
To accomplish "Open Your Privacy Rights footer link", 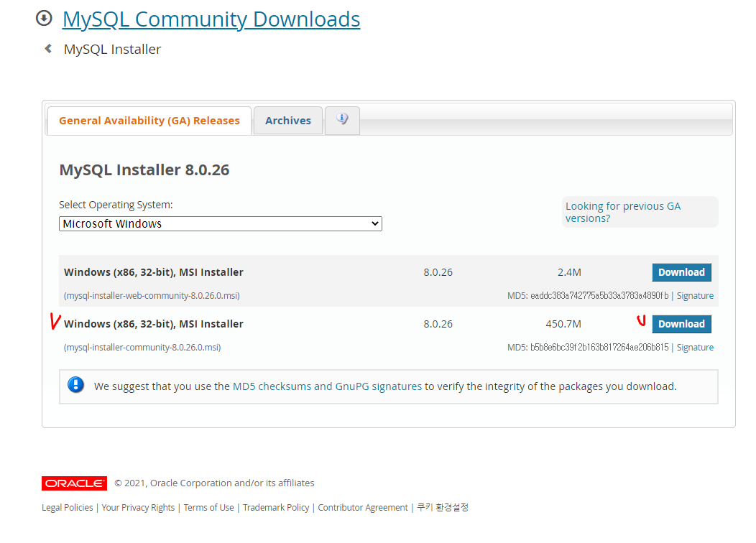I will click(138, 507).
